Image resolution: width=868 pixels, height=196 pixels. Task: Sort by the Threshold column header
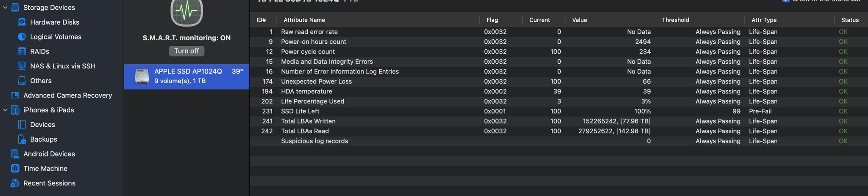coord(675,20)
